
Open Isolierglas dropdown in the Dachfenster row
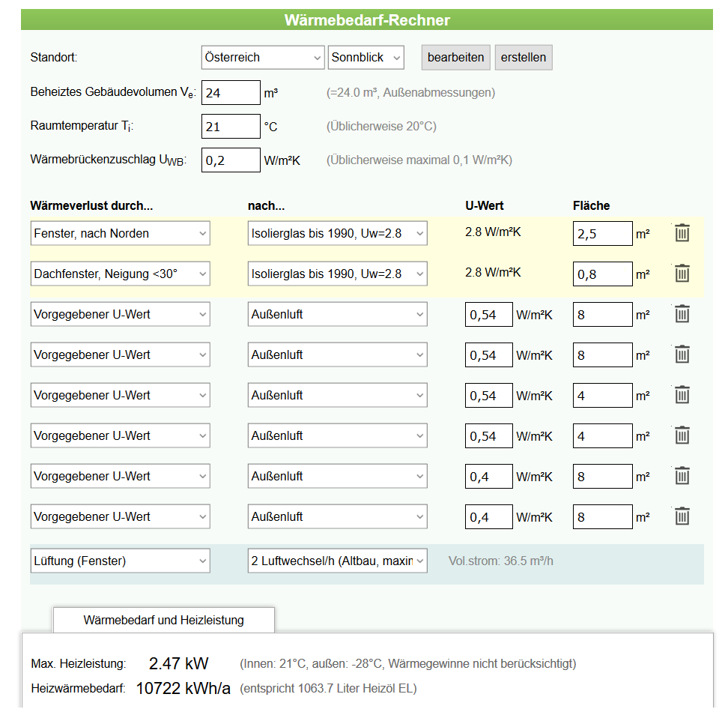click(x=338, y=274)
